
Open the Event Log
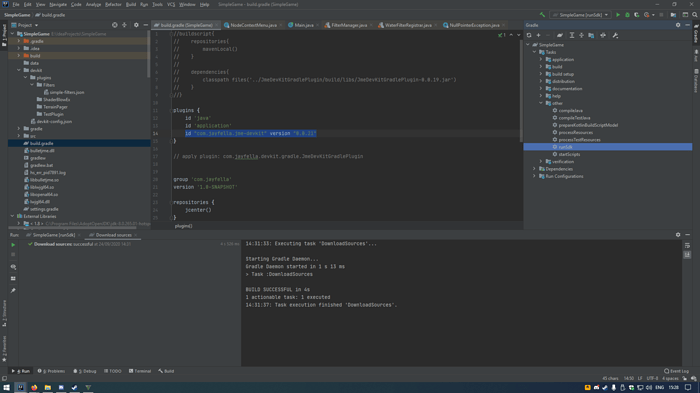(x=676, y=371)
